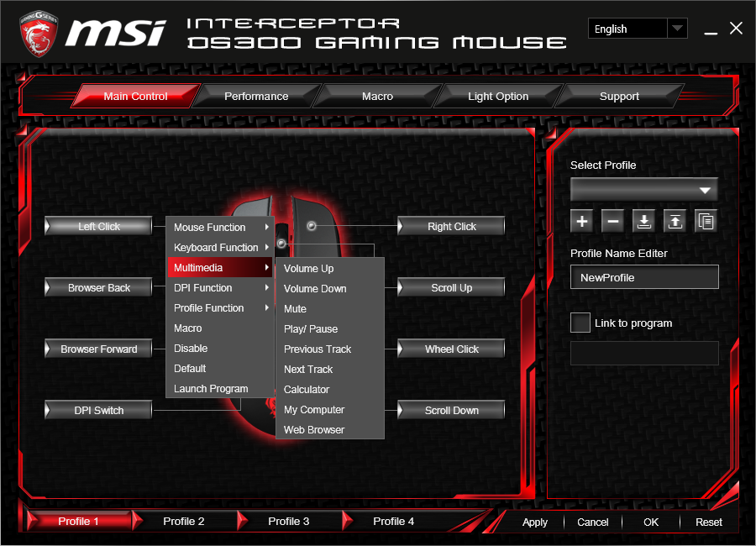Choose Volume Down from the submenu
This screenshot has height=546, width=756.
click(330, 289)
